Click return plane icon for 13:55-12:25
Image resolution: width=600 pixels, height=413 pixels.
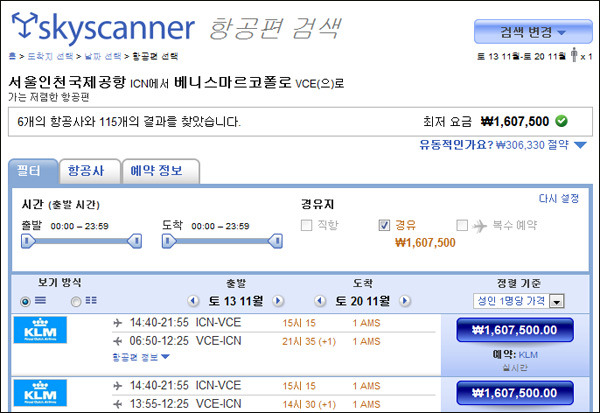(x=117, y=404)
